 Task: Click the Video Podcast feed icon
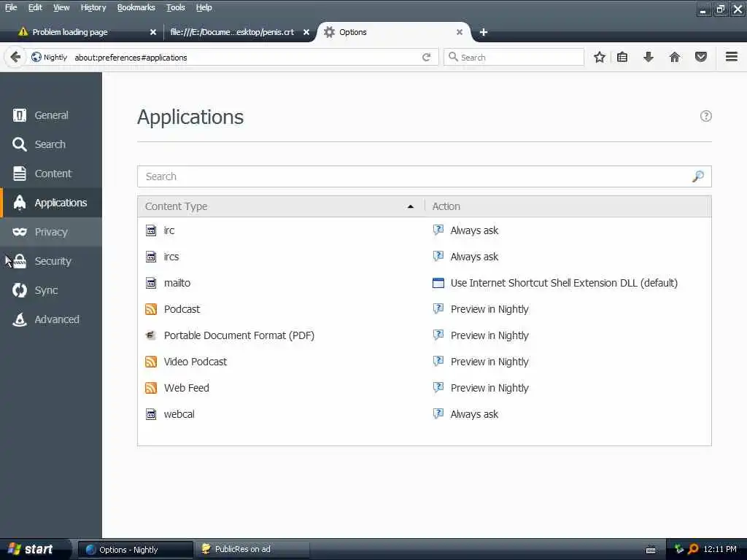pos(151,362)
